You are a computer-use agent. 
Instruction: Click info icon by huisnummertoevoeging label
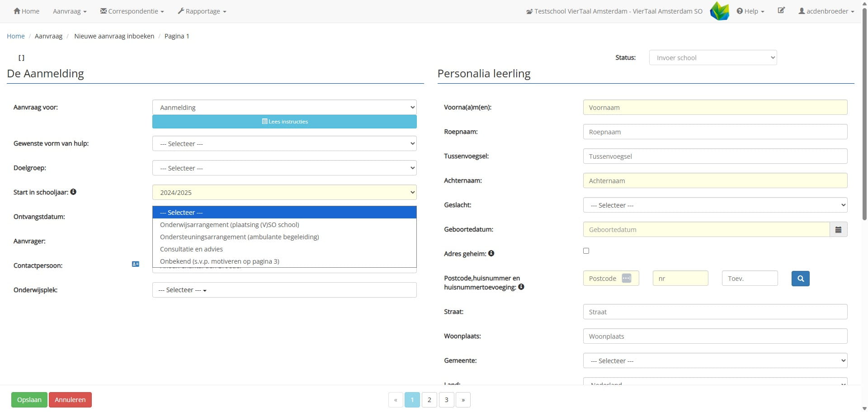pos(521,287)
